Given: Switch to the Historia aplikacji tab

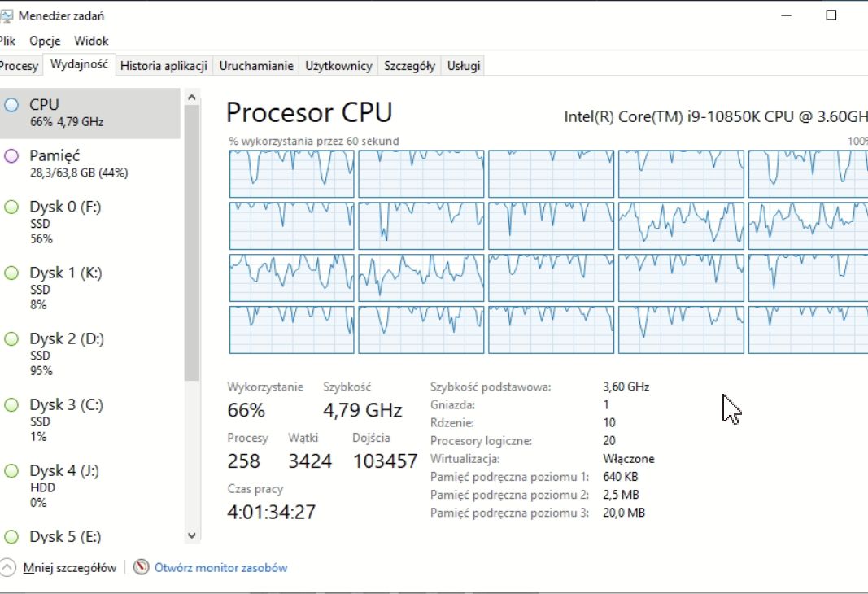Looking at the screenshot, I should click(x=164, y=66).
